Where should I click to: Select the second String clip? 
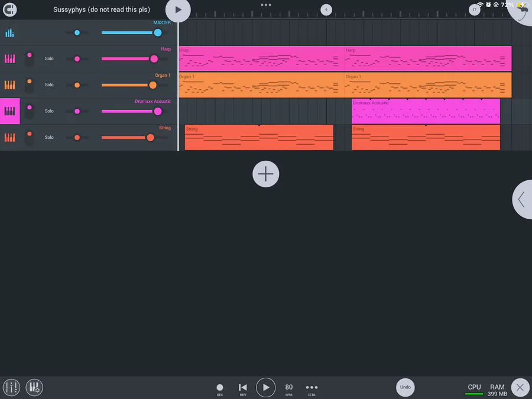[x=426, y=137]
